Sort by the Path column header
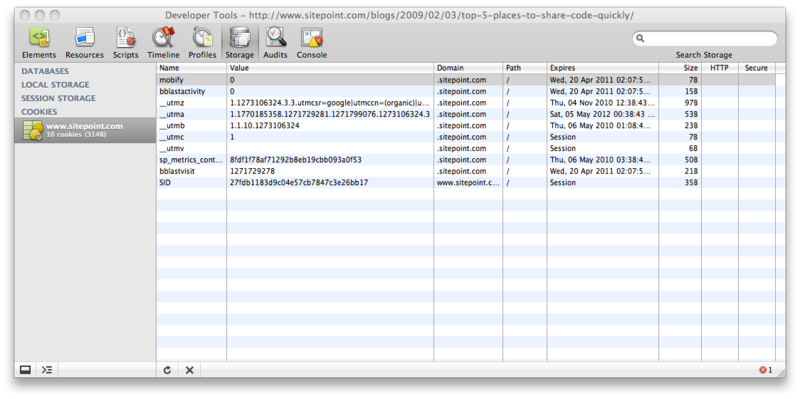Image resolution: width=800 pixels, height=399 pixels. pos(524,68)
